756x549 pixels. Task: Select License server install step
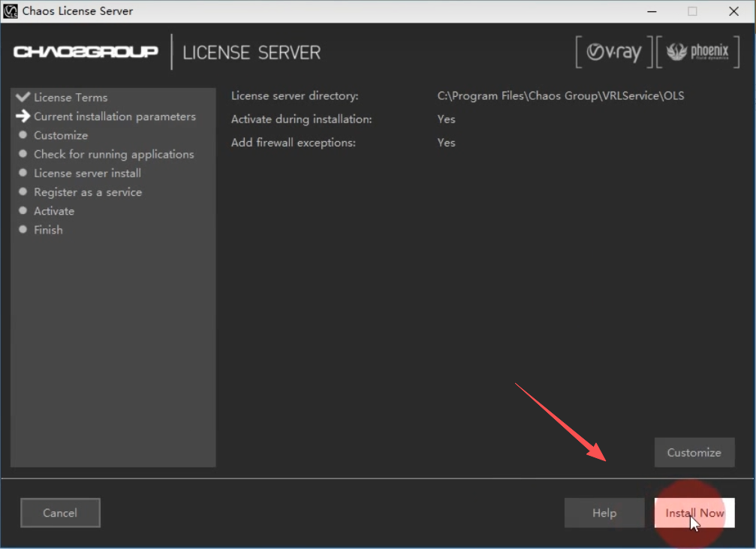[x=87, y=173]
